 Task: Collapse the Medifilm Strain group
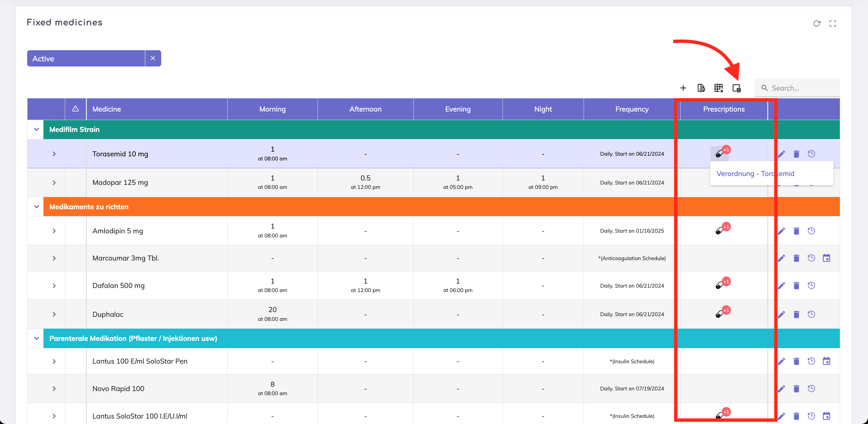point(36,129)
